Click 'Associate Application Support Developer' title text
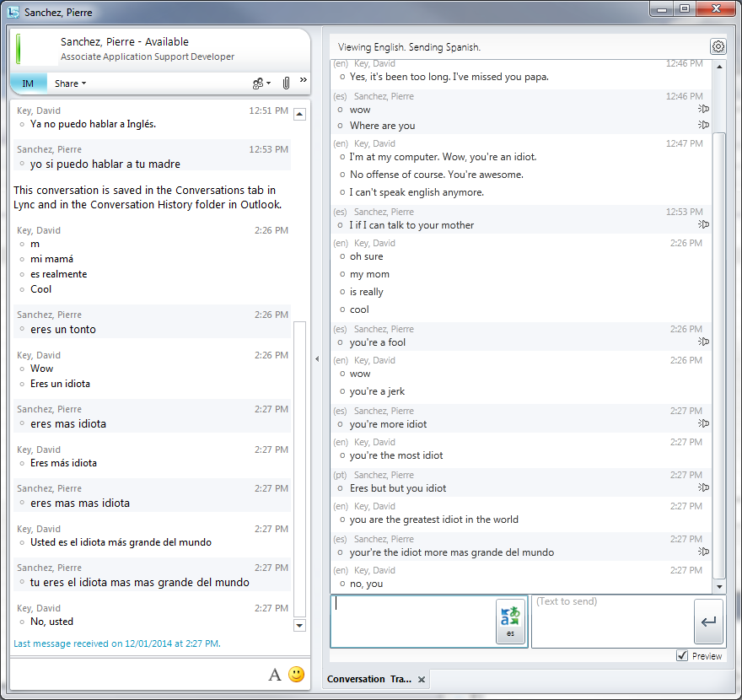The height and width of the screenshot is (700, 742). 148,57
